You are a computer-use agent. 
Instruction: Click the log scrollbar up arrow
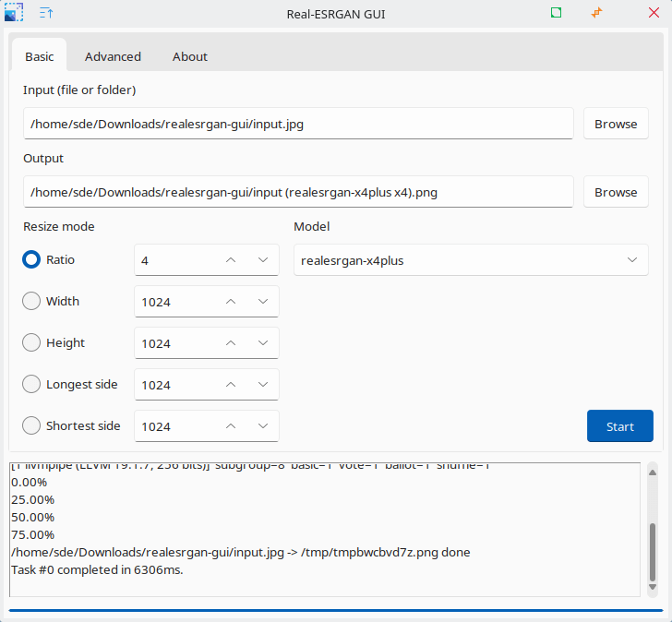point(653,472)
